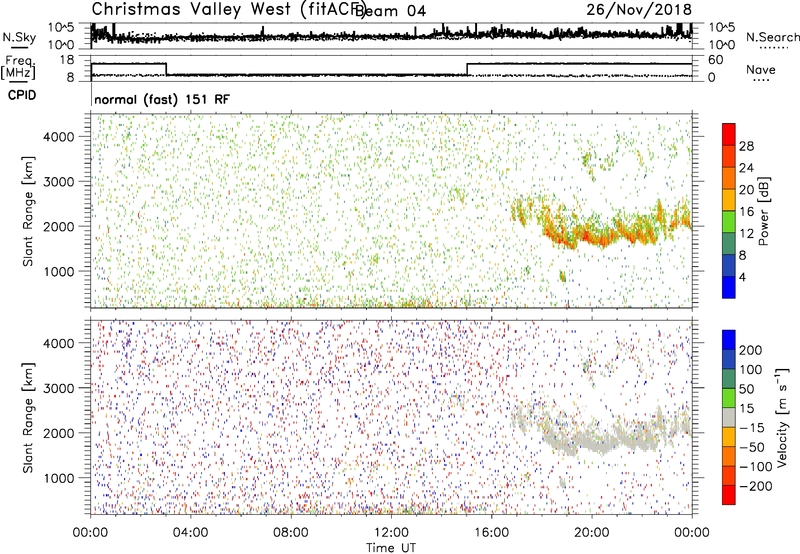Image resolution: width=800 pixels, height=554 pixels.
Task: Click the '18' frequency tick label
Action: click(66, 60)
